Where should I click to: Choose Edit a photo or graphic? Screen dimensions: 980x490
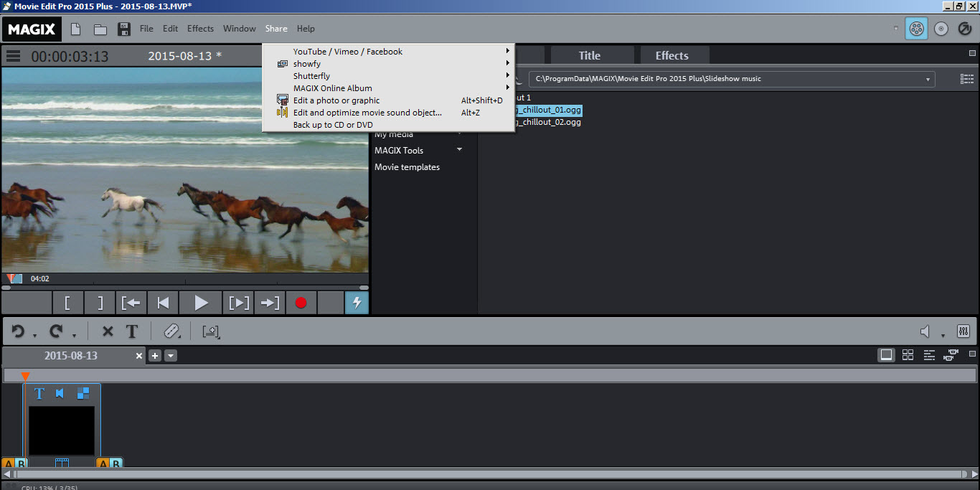click(389, 100)
